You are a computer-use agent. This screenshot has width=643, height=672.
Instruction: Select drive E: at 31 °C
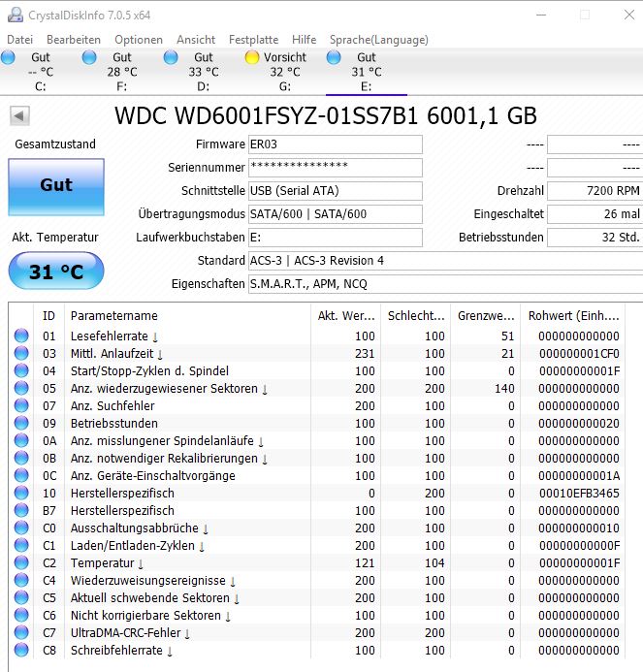click(366, 72)
